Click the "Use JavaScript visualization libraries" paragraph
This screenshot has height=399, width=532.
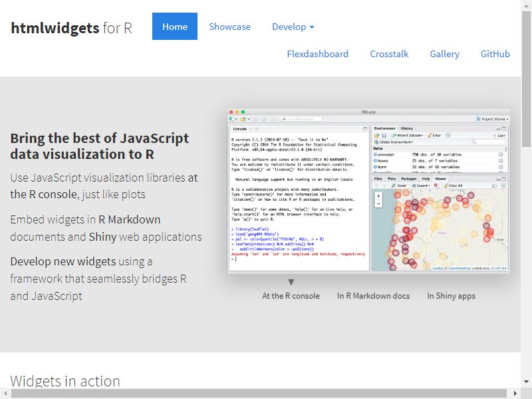pos(104,186)
